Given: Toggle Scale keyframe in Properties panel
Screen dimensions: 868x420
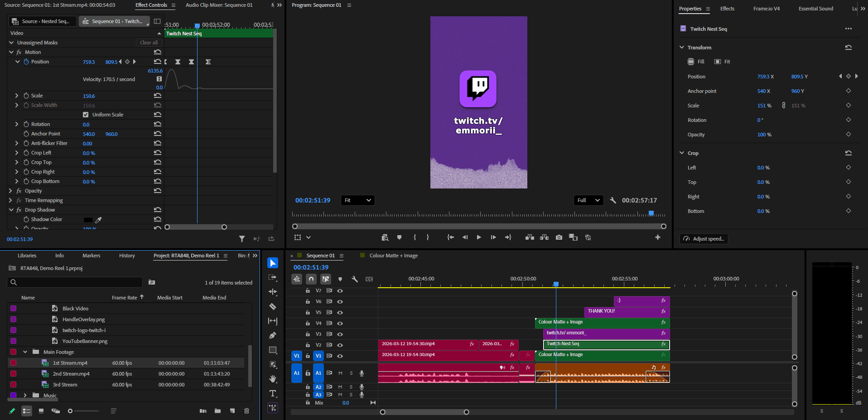Looking at the screenshot, I should coord(849,105).
